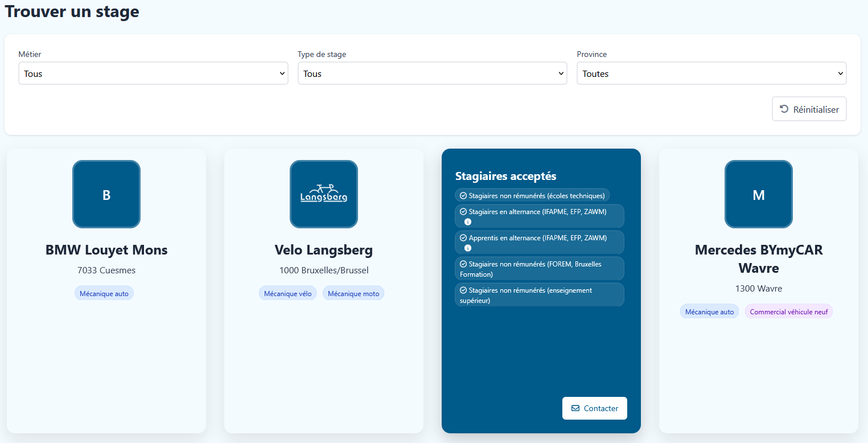Select the Mécanique auto tag on BMW card
Image resolution: width=868 pixels, height=443 pixels.
104,294
